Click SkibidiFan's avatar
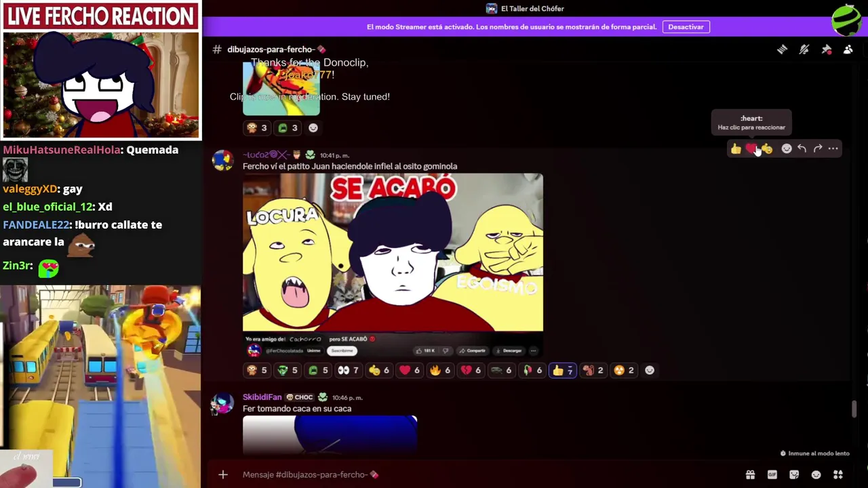Screen dimensions: 868x488 pos(222,403)
